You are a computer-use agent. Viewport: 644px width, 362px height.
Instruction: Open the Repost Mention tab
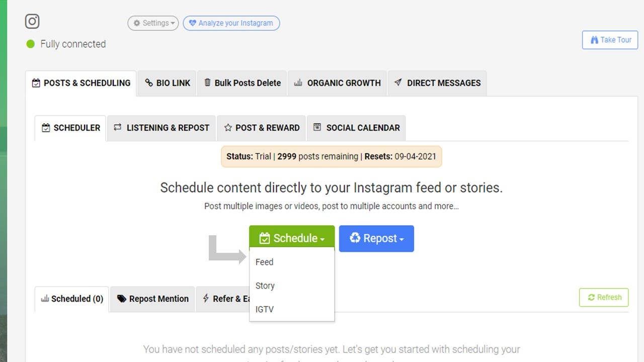[x=153, y=299]
